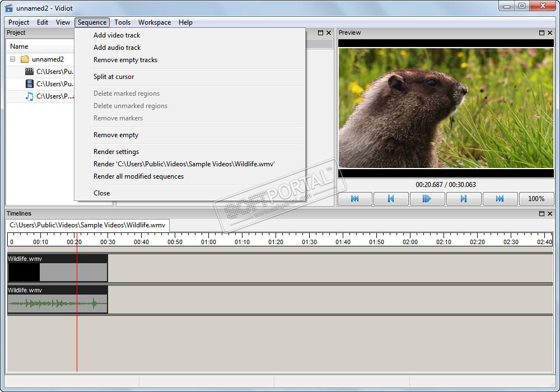The width and height of the screenshot is (560, 392).
Task: Close the Timelines panel
Action: coord(550,214)
